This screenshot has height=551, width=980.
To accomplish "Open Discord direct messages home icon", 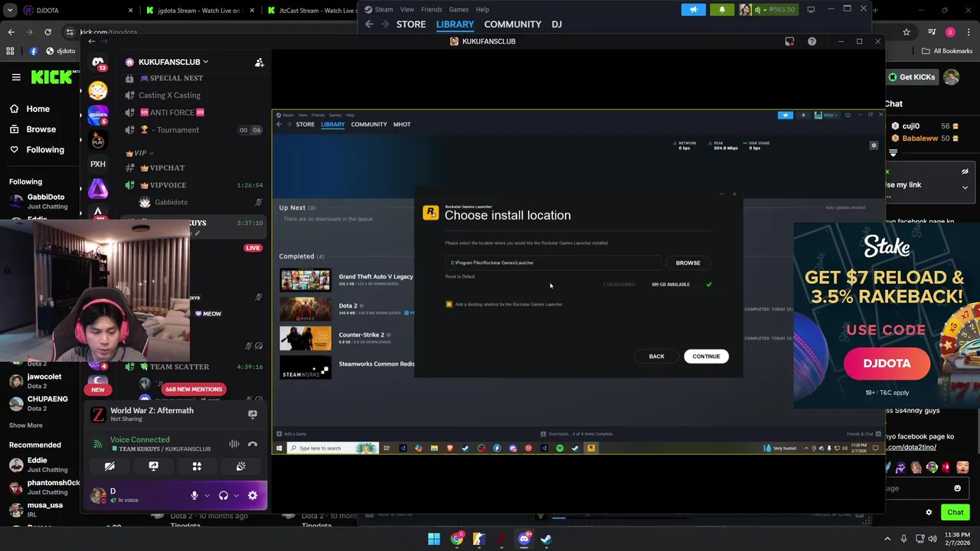I will click(x=98, y=62).
